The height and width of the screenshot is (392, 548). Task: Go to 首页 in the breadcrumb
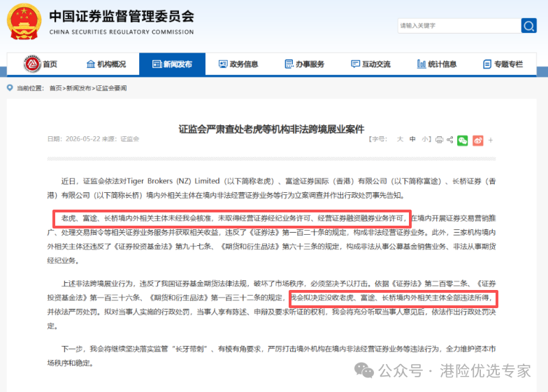click(56, 88)
